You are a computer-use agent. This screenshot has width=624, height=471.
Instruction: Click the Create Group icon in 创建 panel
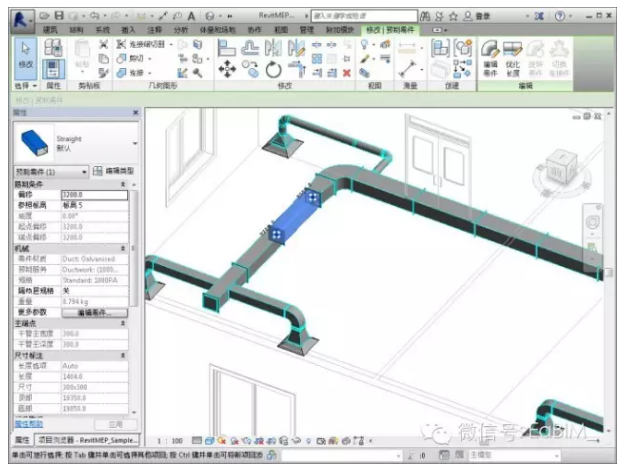(x=463, y=48)
